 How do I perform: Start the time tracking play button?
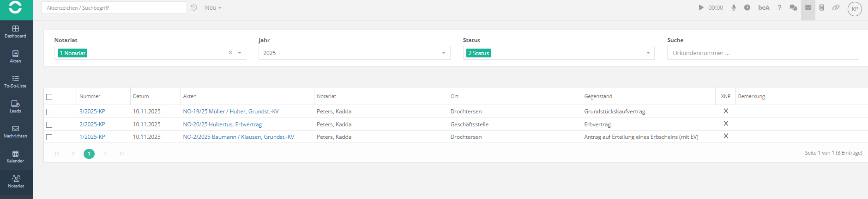tap(701, 7)
